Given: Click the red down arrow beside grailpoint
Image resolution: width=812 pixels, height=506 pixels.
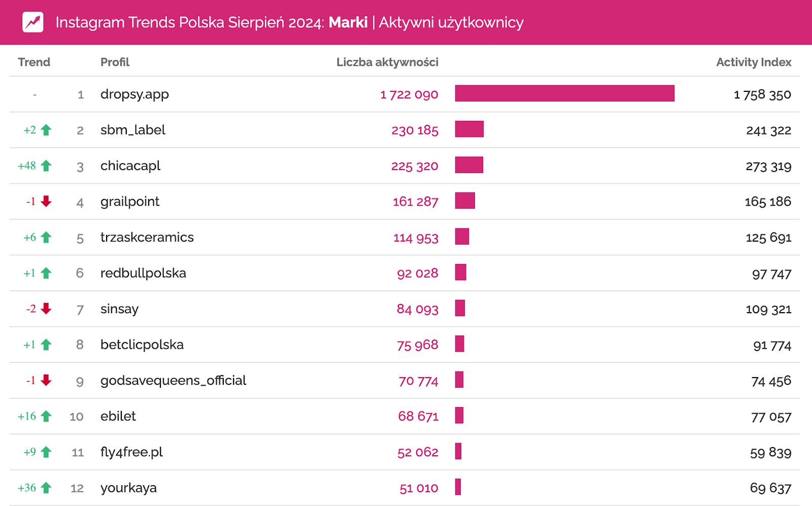Looking at the screenshot, I should click(x=46, y=201).
